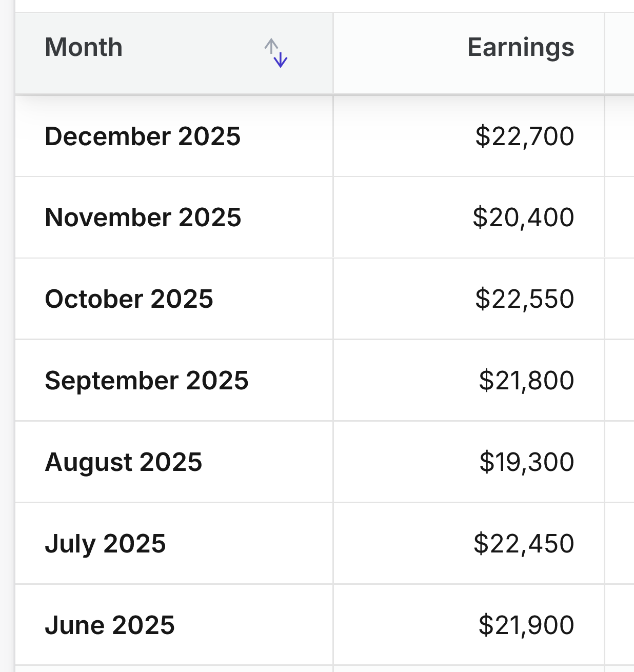Click the partially visible header right of Earnings
The height and width of the screenshot is (672, 634).
click(x=620, y=53)
